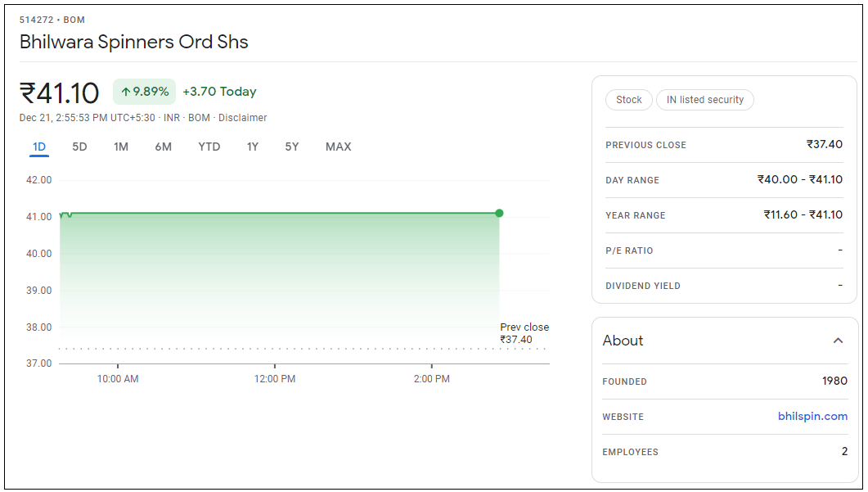Click the founded year 1980
The image size is (868, 492).
click(834, 381)
